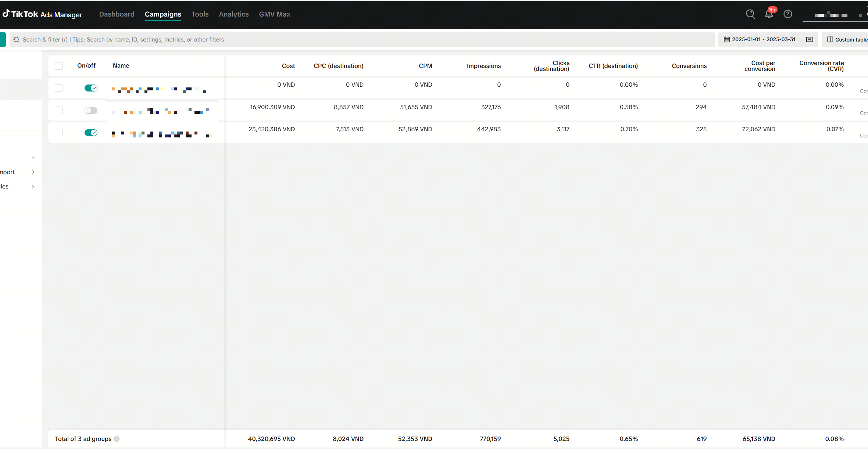Turn off the first ad group toggle
Viewport: 868px width, 449px height.
[91, 88]
